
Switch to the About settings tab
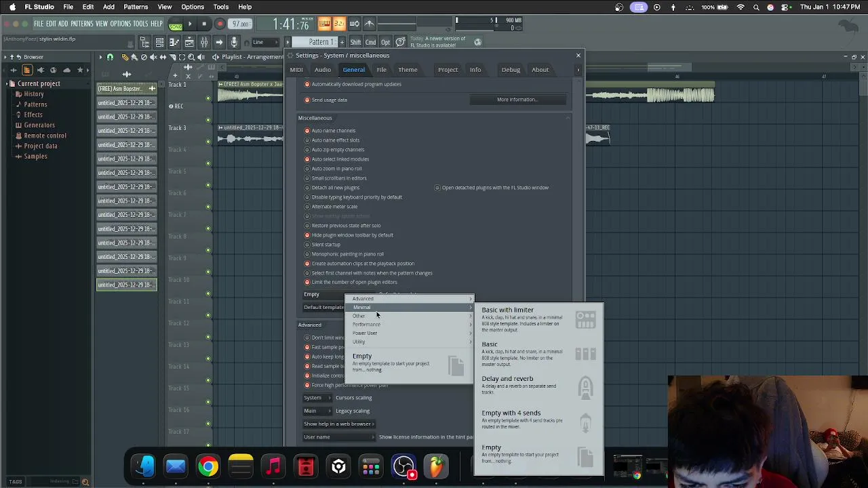pos(540,70)
